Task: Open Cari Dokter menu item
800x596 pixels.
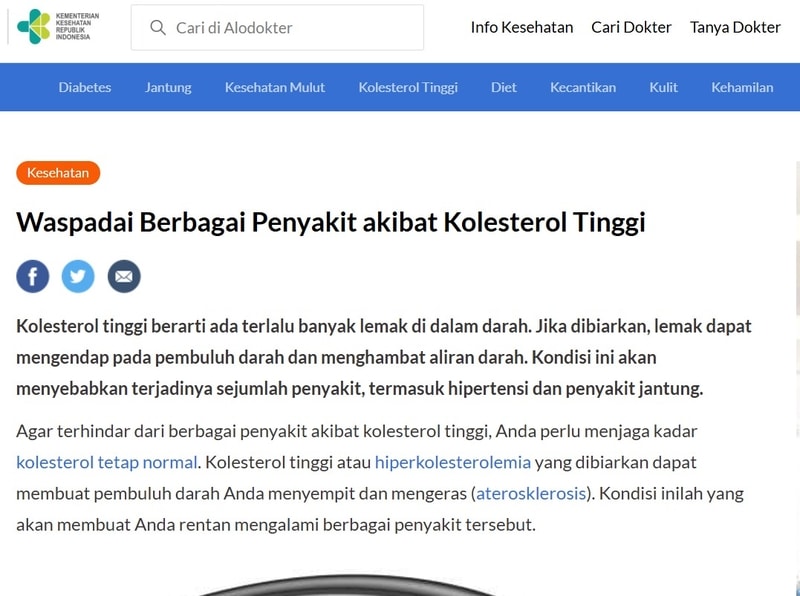Action: coord(631,27)
